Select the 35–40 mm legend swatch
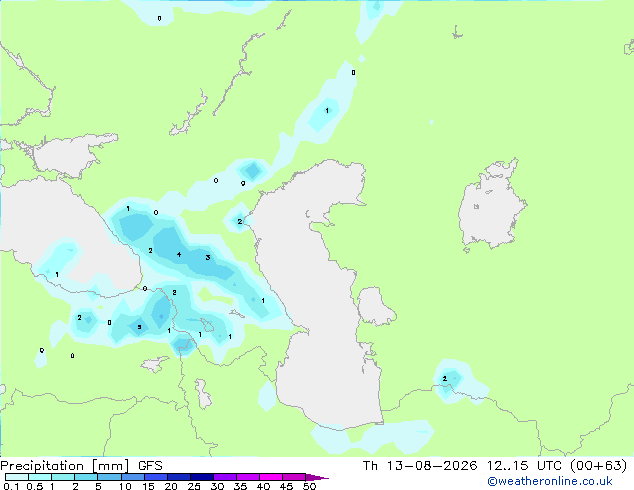This screenshot has width=634, height=490. [248, 477]
